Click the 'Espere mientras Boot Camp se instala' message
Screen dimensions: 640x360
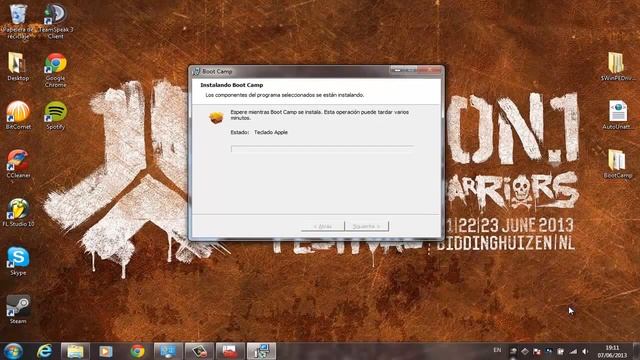pos(320,115)
